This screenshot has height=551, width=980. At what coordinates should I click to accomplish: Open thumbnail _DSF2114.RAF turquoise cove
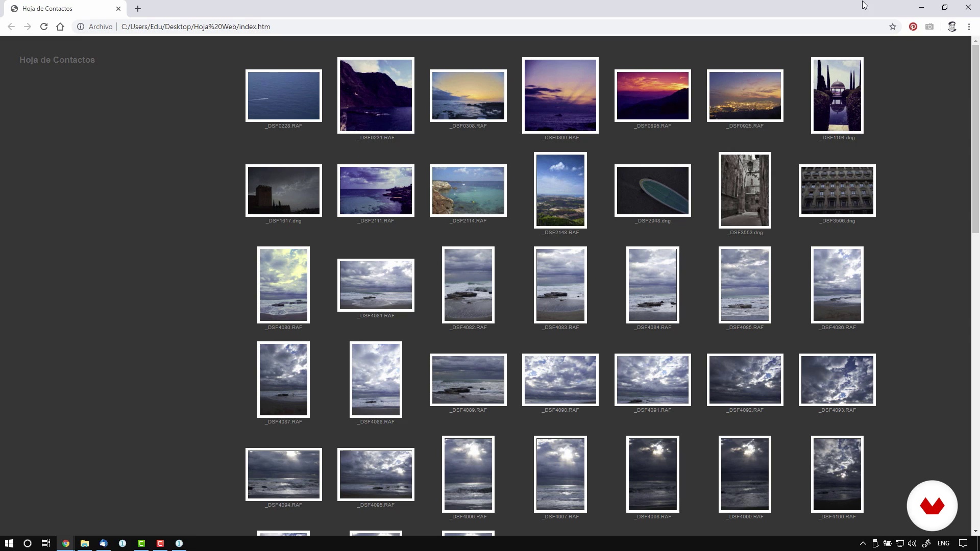[468, 190]
